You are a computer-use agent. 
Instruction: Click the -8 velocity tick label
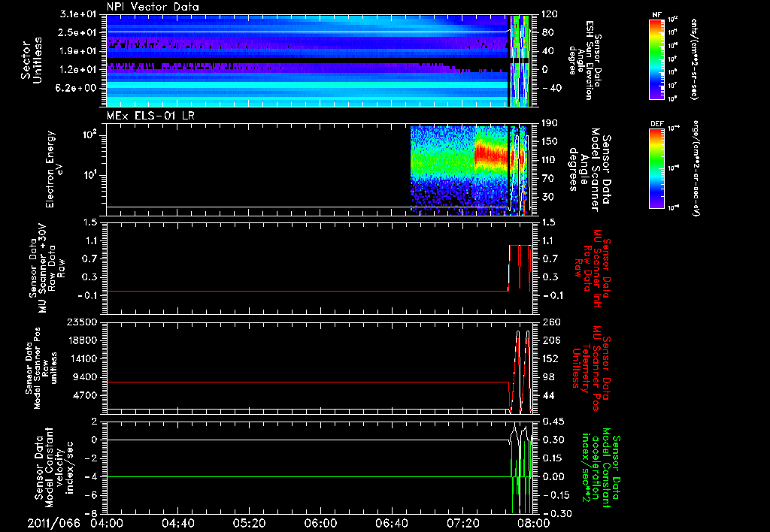click(x=92, y=513)
